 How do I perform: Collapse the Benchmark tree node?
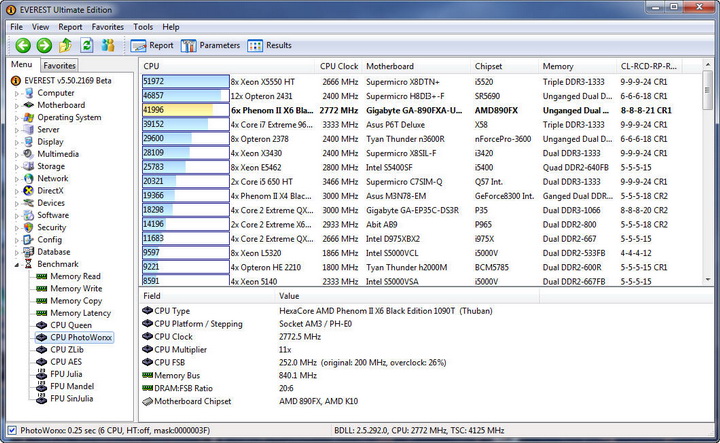tap(17, 264)
